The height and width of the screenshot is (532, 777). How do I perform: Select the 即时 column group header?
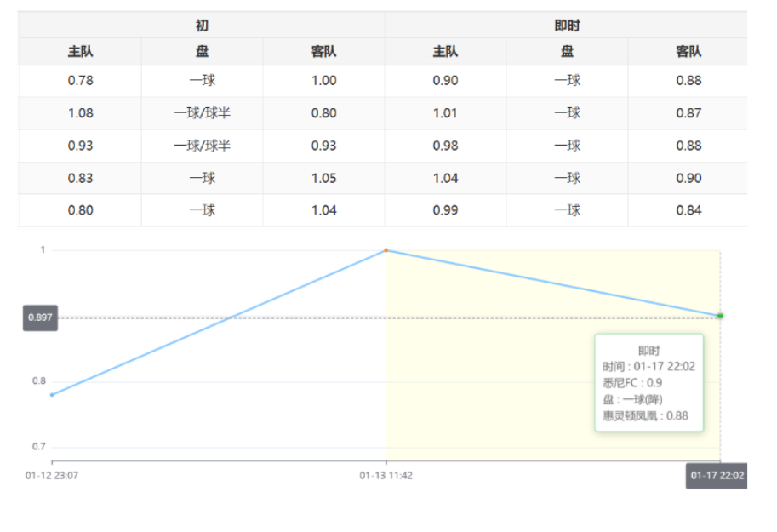tap(567, 26)
